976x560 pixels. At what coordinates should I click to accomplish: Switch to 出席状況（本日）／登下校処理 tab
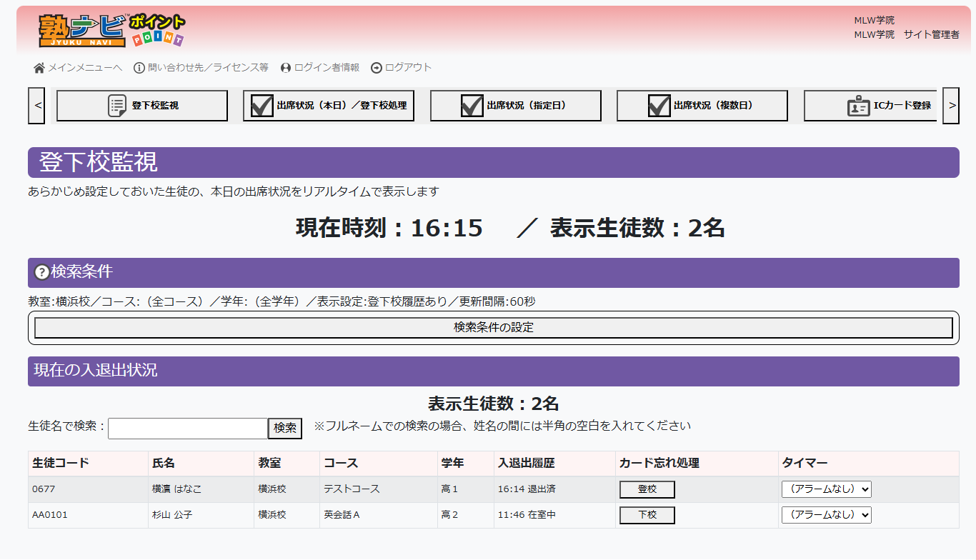(x=329, y=105)
